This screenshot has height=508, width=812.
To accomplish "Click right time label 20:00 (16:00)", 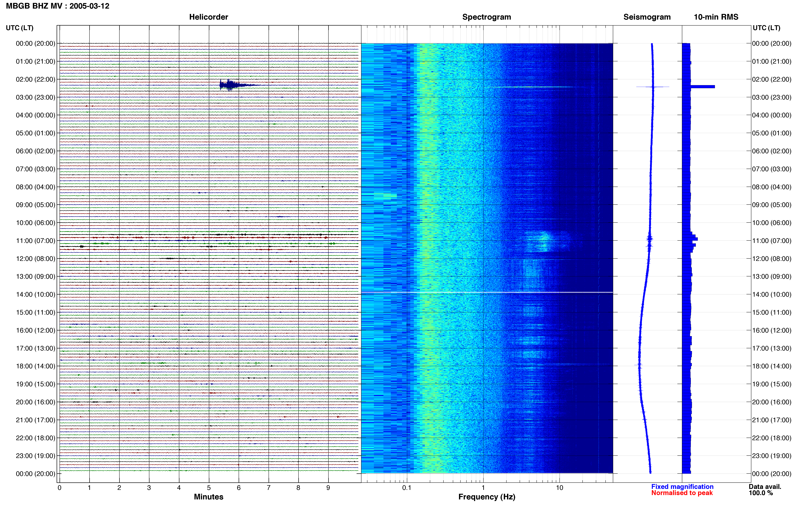I will pyautogui.click(x=772, y=402).
